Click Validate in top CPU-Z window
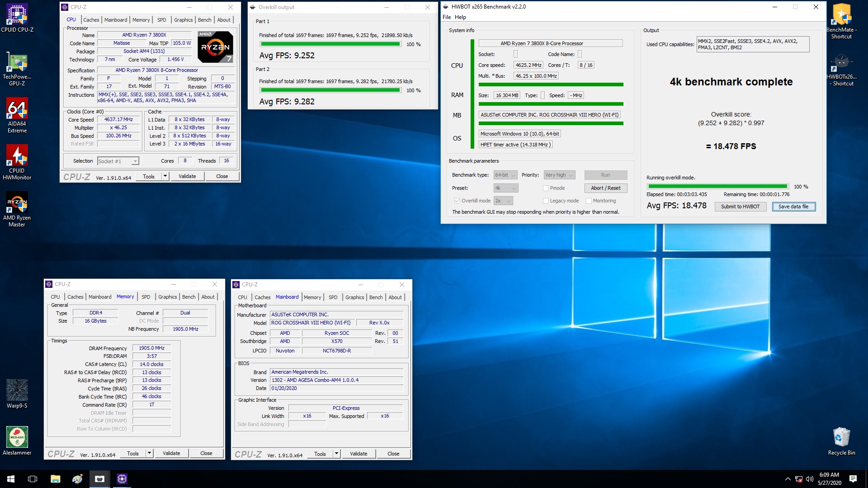 pos(187,176)
